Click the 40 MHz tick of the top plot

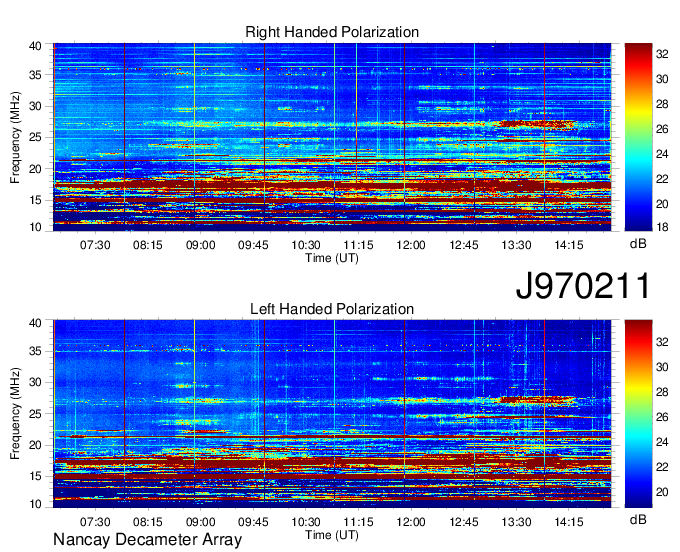point(35,46)
